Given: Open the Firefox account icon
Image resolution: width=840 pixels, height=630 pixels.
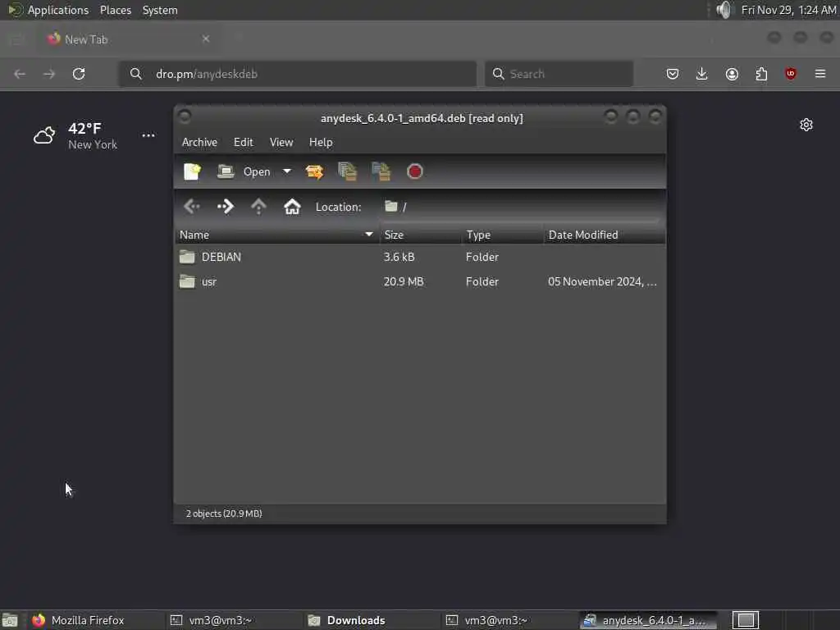Looking at the screenshot, I should 732,74.
